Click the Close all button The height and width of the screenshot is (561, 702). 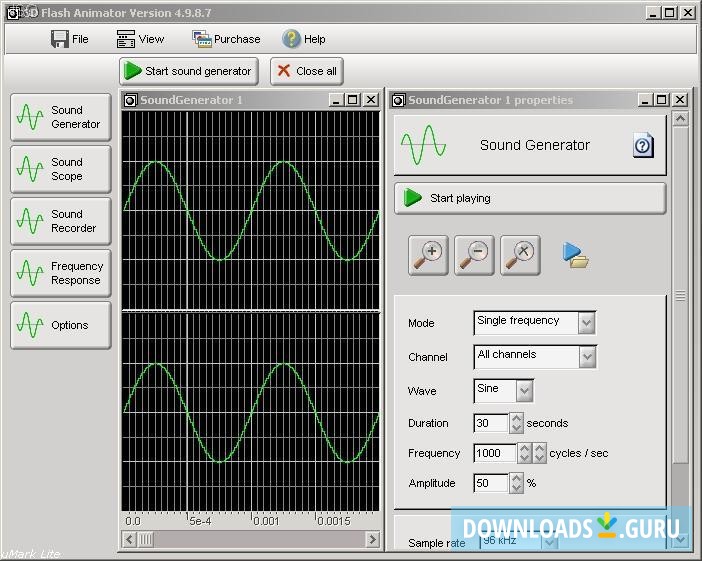[x=307, y=71]
